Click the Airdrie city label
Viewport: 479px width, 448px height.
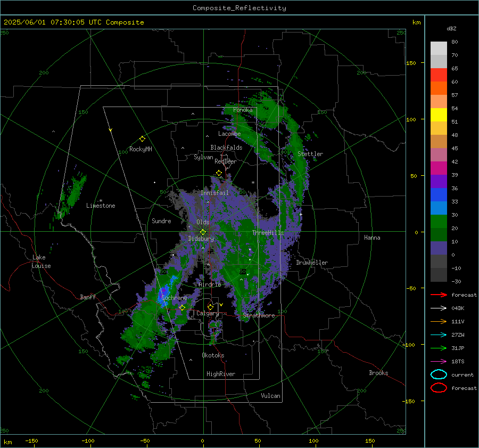(210, 284)
